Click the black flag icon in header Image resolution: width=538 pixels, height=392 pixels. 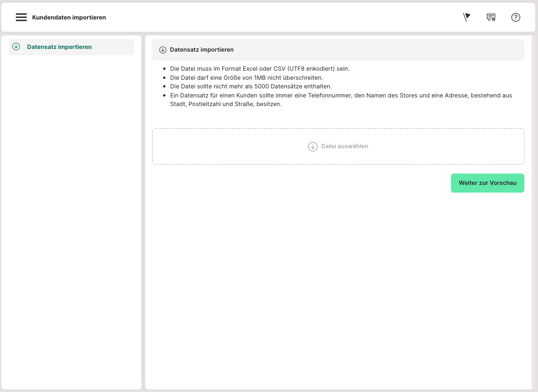467,17
